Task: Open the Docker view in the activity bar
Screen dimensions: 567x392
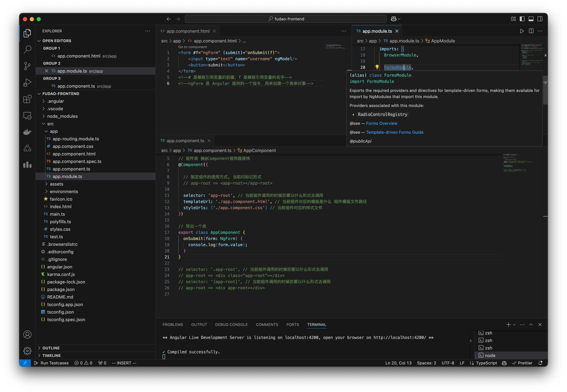Action: coord(27,132)
